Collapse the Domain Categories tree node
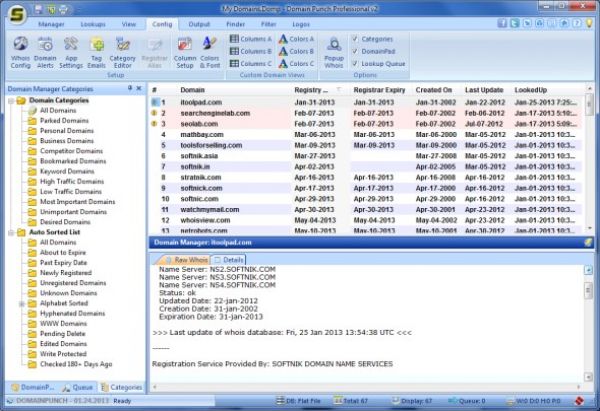Viewport: 600px width, 411px height. coord(11,101)
